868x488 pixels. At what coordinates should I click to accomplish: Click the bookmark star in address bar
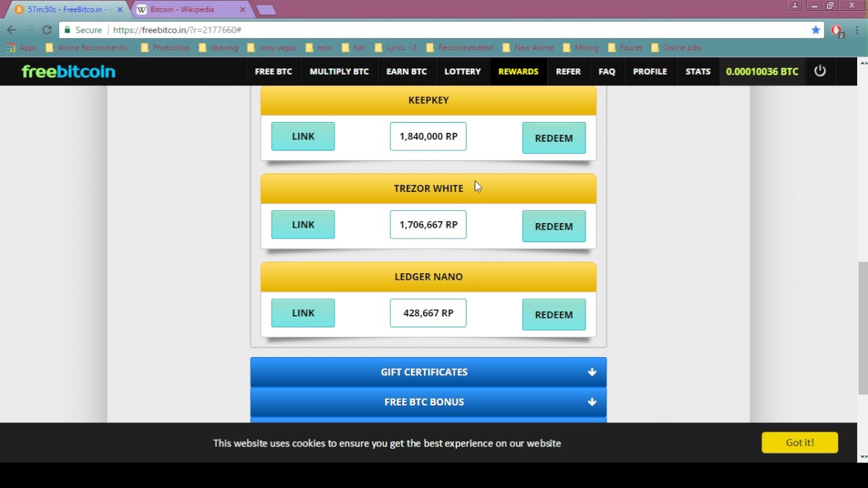click(x=816, y=30)
